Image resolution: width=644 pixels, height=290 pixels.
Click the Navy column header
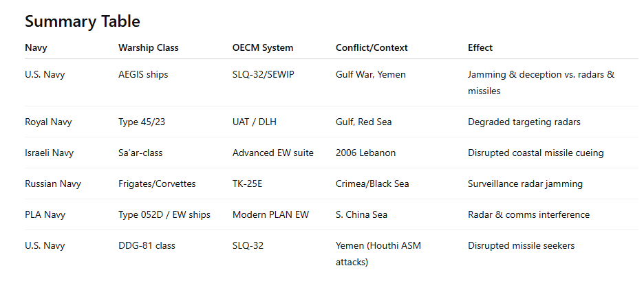click(36, 48)
